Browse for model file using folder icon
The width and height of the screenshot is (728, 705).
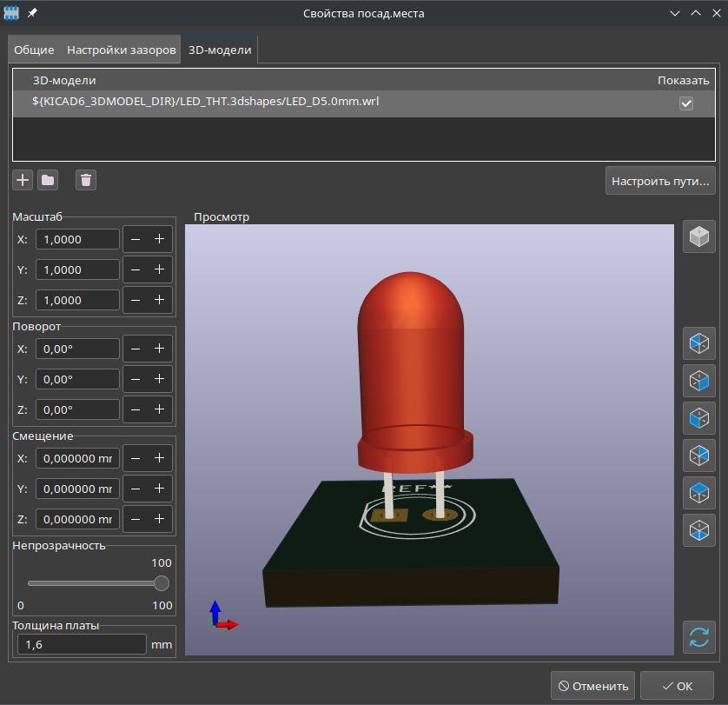point(48,180)
